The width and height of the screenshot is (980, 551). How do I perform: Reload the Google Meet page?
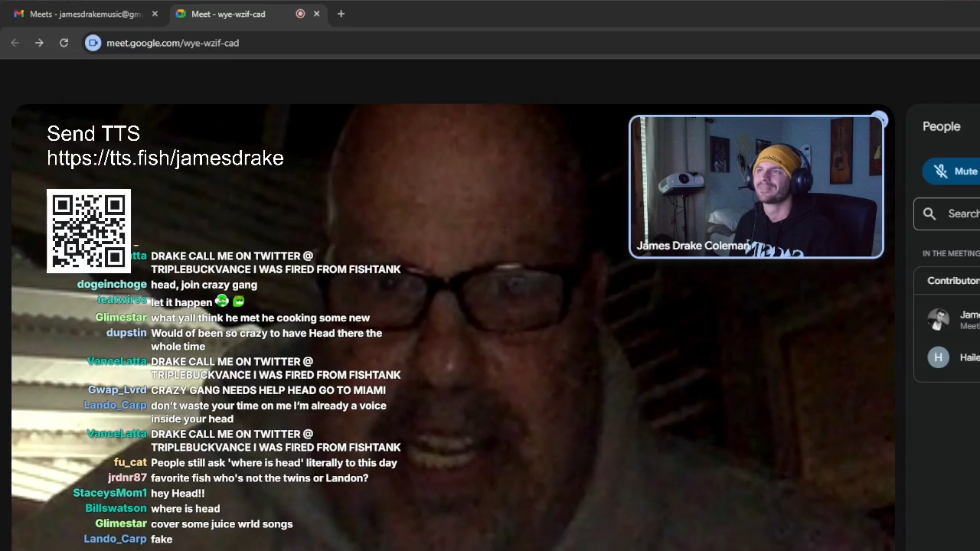click(64, 43)
